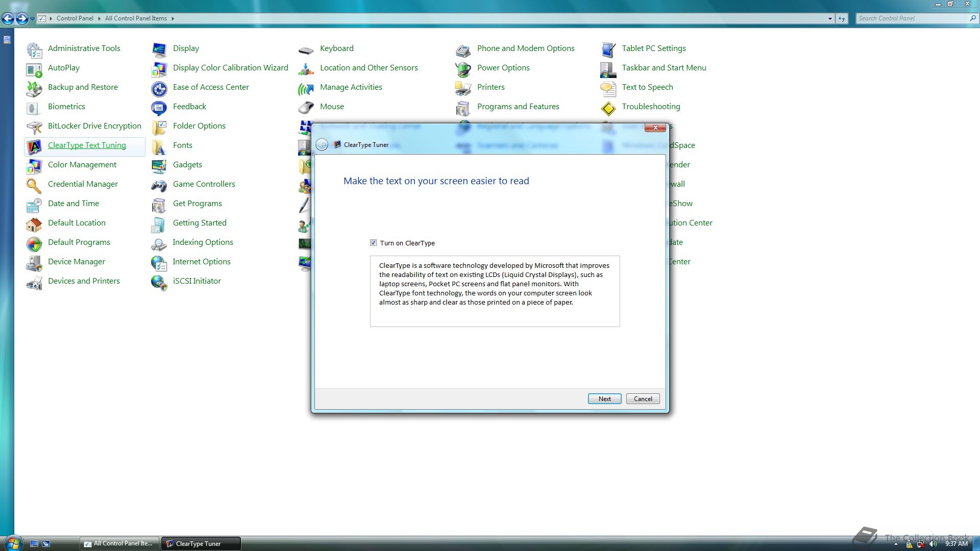This screenshot has width=980, height=551.
Task: Open the Device Manager icon
Action: point(34,263)
